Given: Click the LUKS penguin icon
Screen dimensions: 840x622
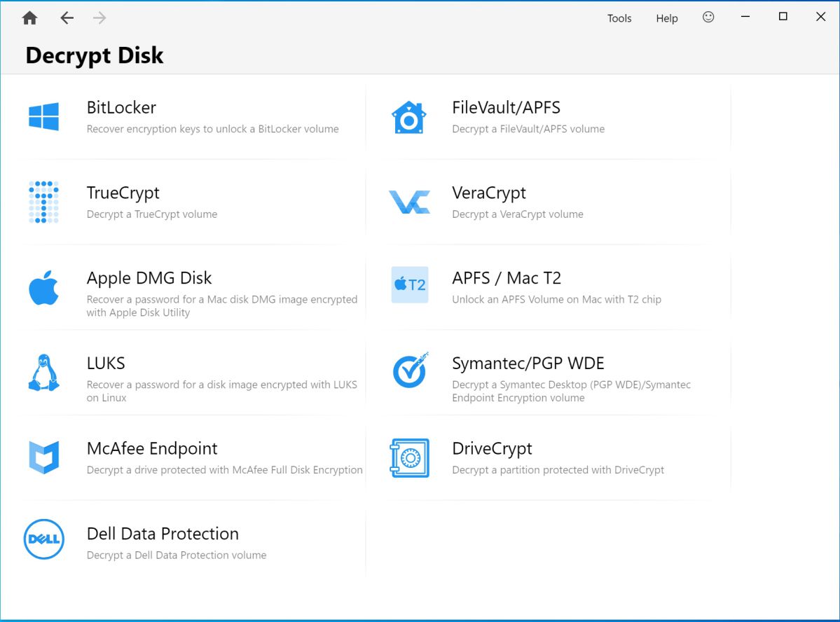Looking at the screenshot, I should pos(43,373).
